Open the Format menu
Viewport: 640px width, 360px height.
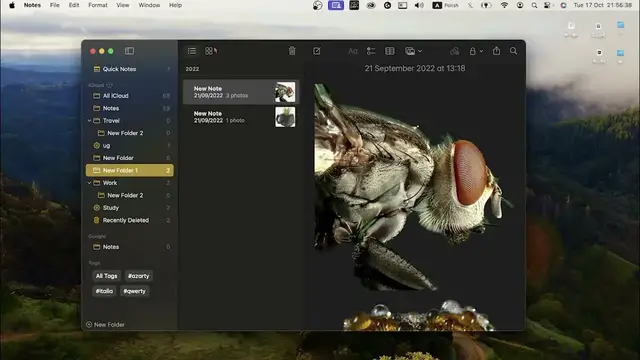click(98, 5)
